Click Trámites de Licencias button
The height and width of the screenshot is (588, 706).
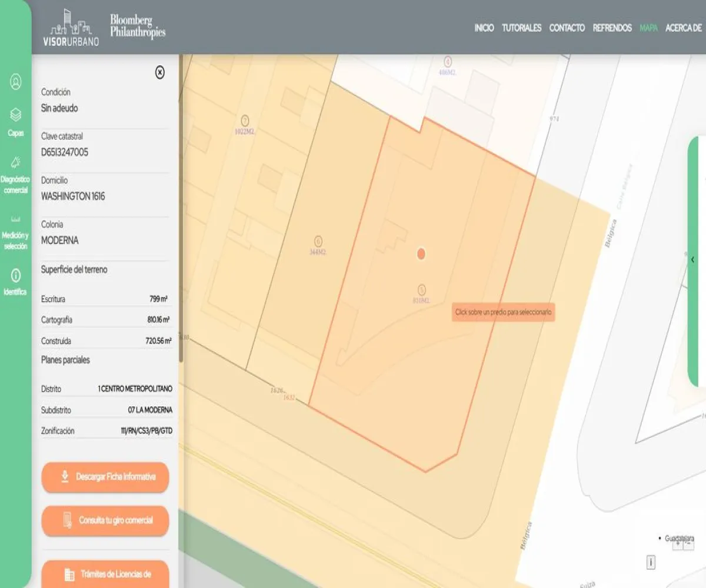pos(105,574)
